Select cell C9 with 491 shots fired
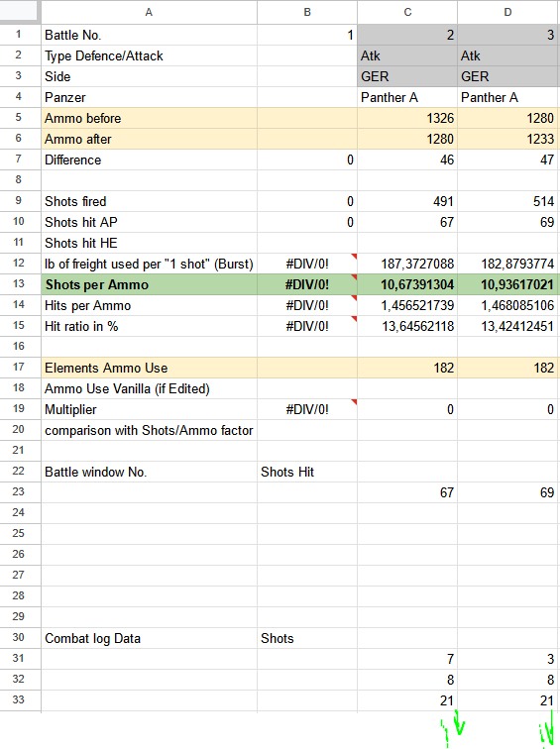 [407, 201]
